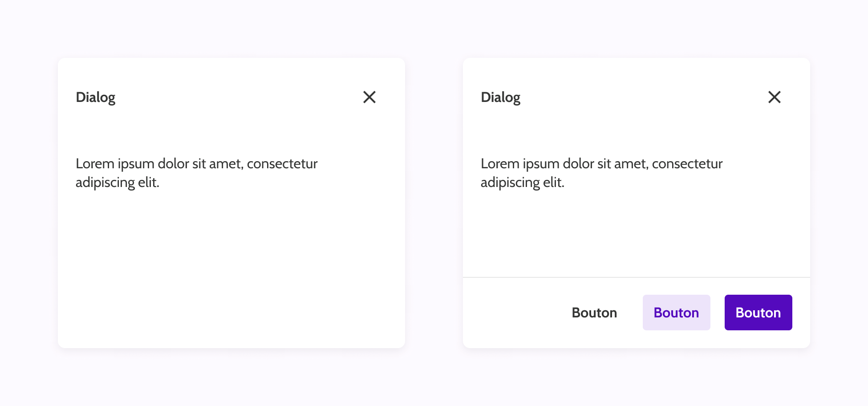Click the left dialog's "Dialog" title
Image resolution: width=868 pixels, height=406 pixels.
click(x=96, y=97)
